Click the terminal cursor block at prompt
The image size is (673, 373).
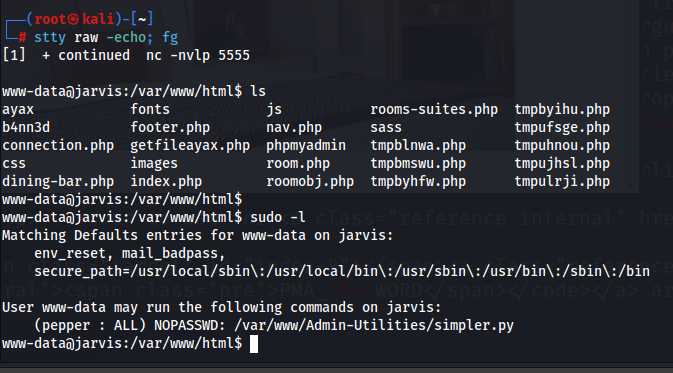(254, 344)
